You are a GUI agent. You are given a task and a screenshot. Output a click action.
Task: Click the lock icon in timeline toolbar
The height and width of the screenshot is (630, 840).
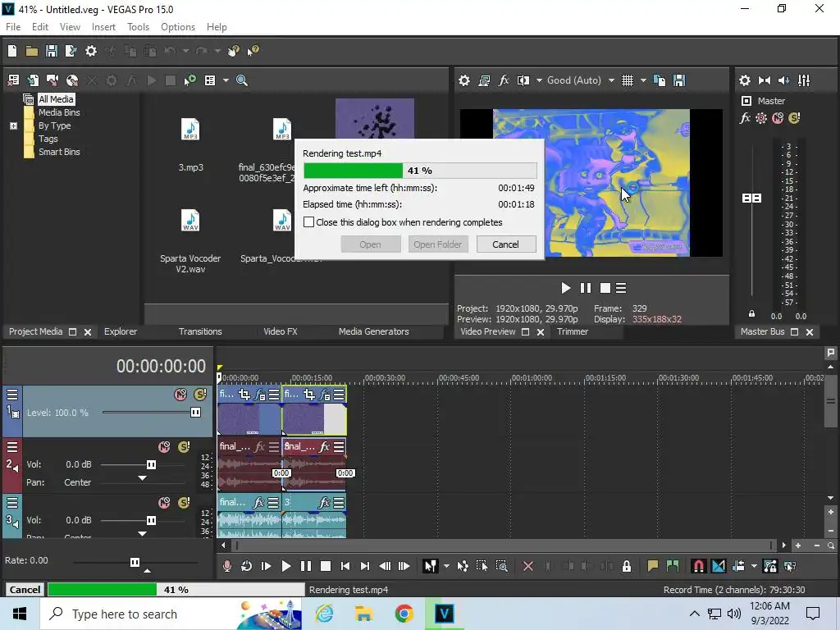coord(626,566)
